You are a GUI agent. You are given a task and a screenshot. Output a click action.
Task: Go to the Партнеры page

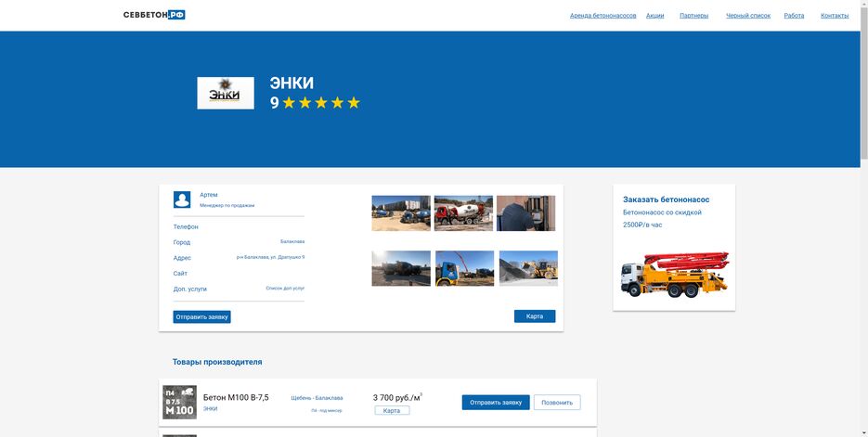[x=693, y=16]
